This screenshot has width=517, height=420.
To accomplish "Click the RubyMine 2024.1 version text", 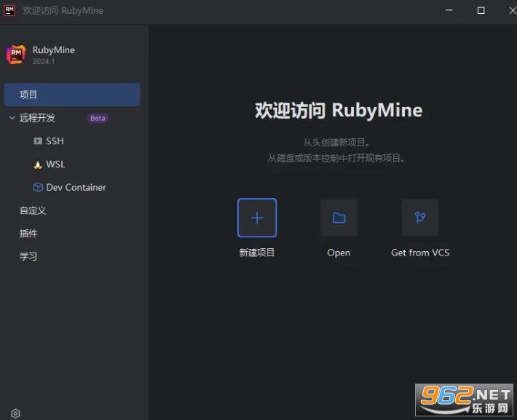I will (x=44, y=61).
